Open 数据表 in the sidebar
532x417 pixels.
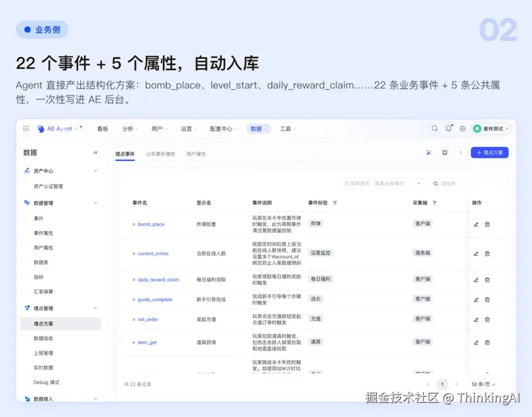[x=41, y=263]
